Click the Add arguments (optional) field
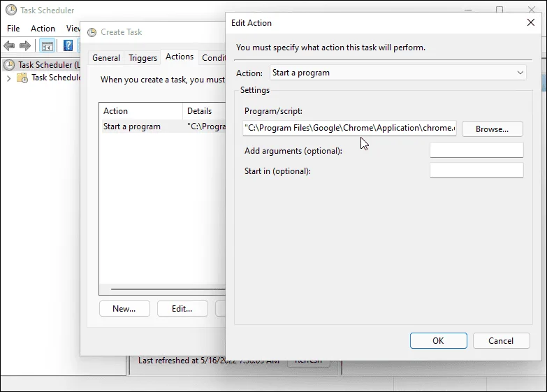This screenshot has width=547, height=392. [476, 150]
